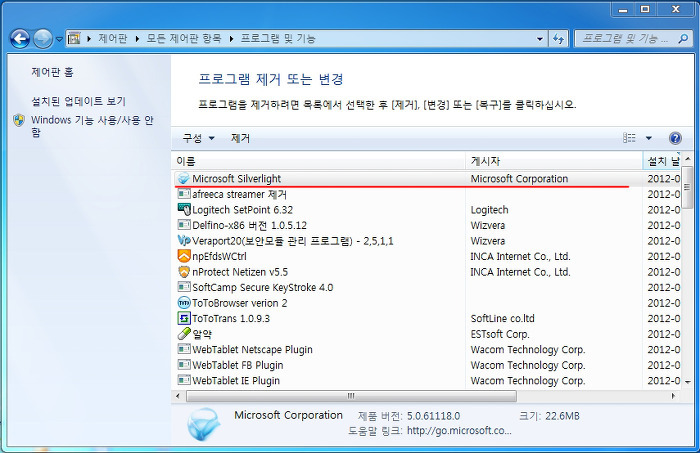
Task: Click the vertical scrollbar down arrow
Action: [x=688, y=382]
